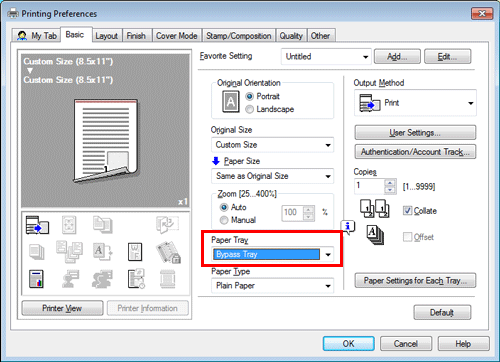Click the page with color bar chart icon
The width and height of the screenshot is (500, 362).
pyautogui.click(x=36, y=279)
